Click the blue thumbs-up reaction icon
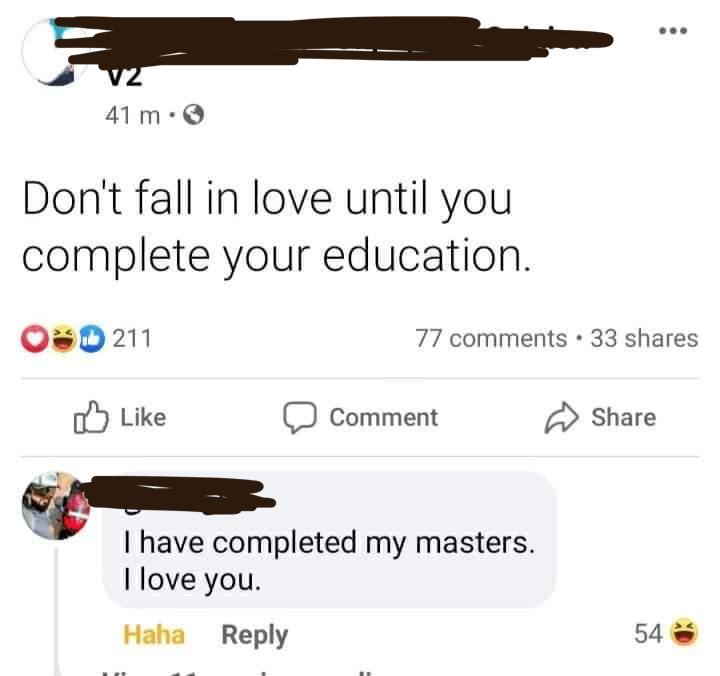This screenshot has height=676, width=720. (92, 339)
